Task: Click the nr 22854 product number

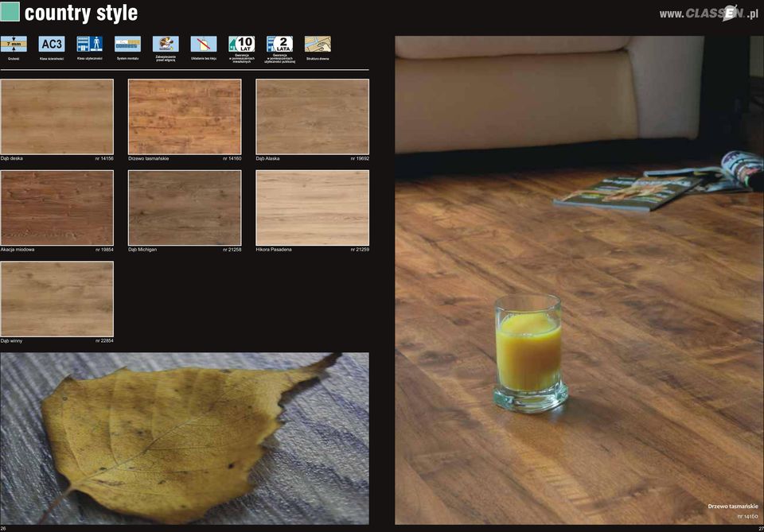Action: (104, 340)
